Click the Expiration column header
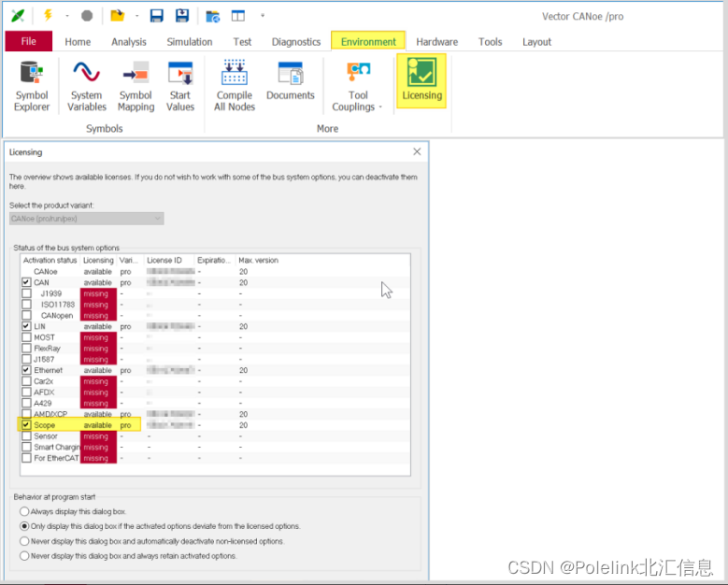 point(215,260)
